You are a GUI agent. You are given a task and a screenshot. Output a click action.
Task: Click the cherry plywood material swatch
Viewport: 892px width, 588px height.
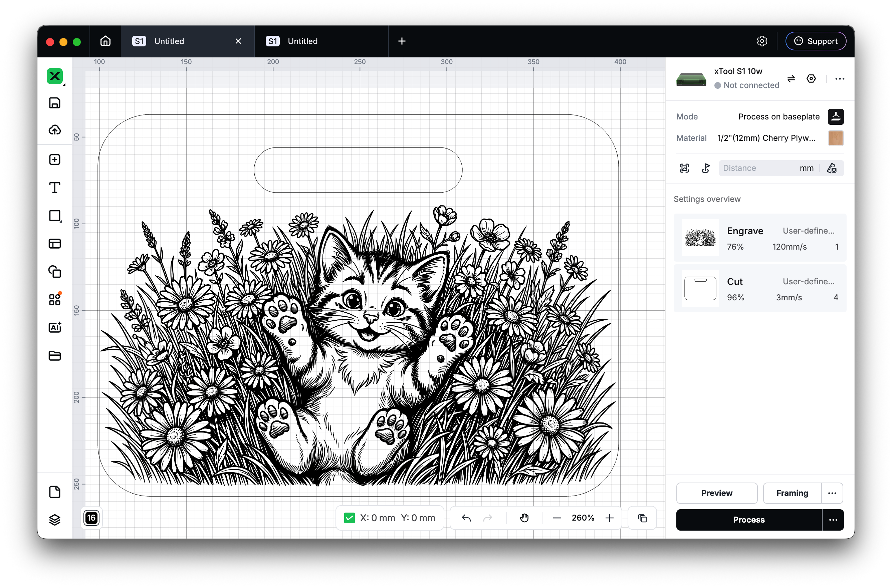pos(835,138)
